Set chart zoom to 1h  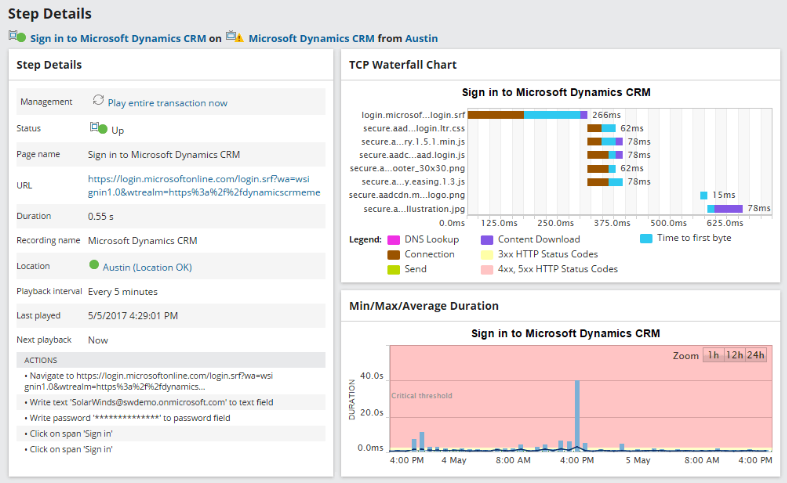[x=713, y=355]
